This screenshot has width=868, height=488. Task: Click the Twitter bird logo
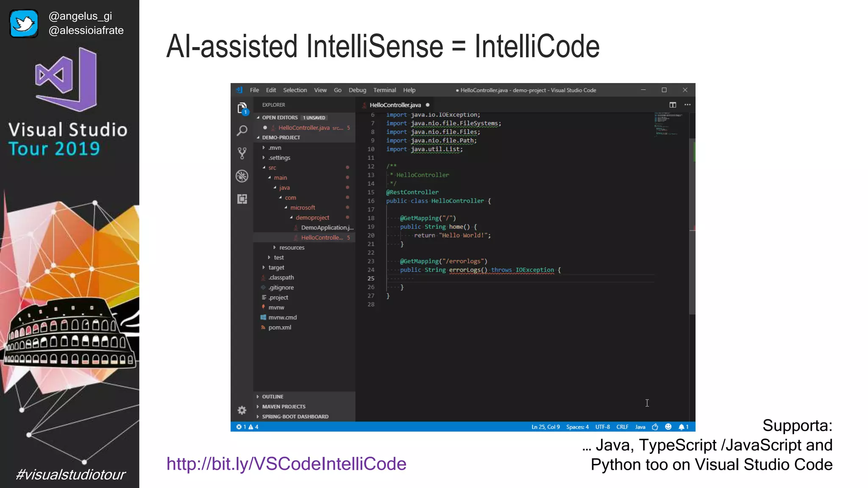[24, 24]
